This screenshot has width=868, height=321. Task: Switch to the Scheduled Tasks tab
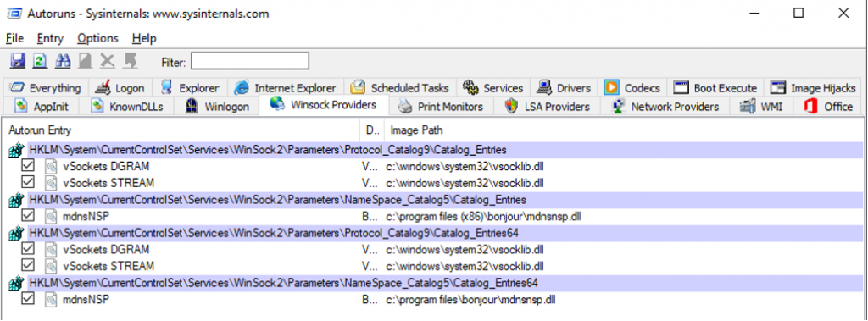point(400,88)
